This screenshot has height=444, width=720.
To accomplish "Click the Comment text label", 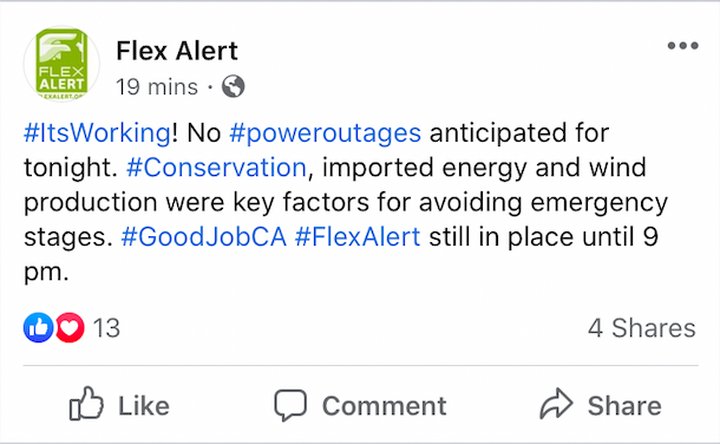I will [x=384, y=406].
